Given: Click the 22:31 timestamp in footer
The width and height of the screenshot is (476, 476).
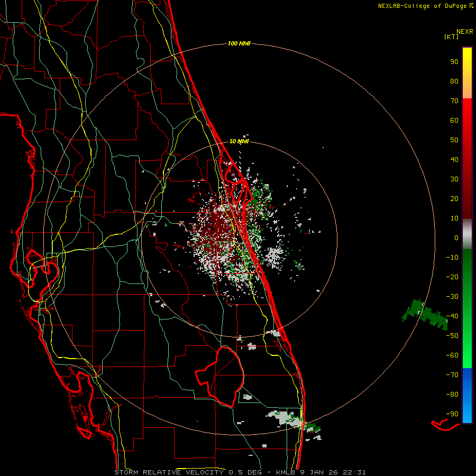Looking at the screenshot, I should pyautogui.click(x=354, y=472).
